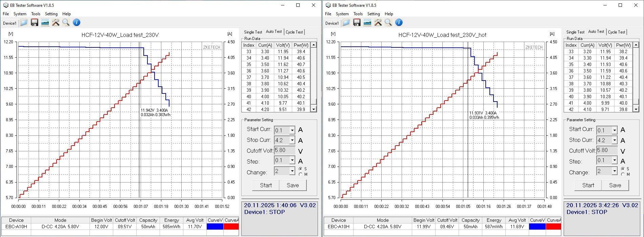Click the landscape picture icon in left window toolbar
Image resolution: width=644 pixels, height=237 pixels.
[45, 23]
